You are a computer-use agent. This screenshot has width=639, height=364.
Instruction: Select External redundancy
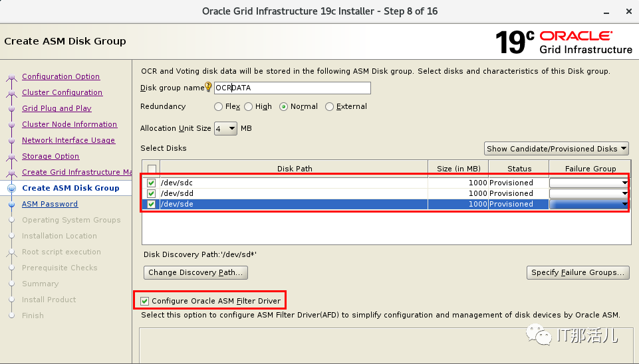(x=329, y=107)
